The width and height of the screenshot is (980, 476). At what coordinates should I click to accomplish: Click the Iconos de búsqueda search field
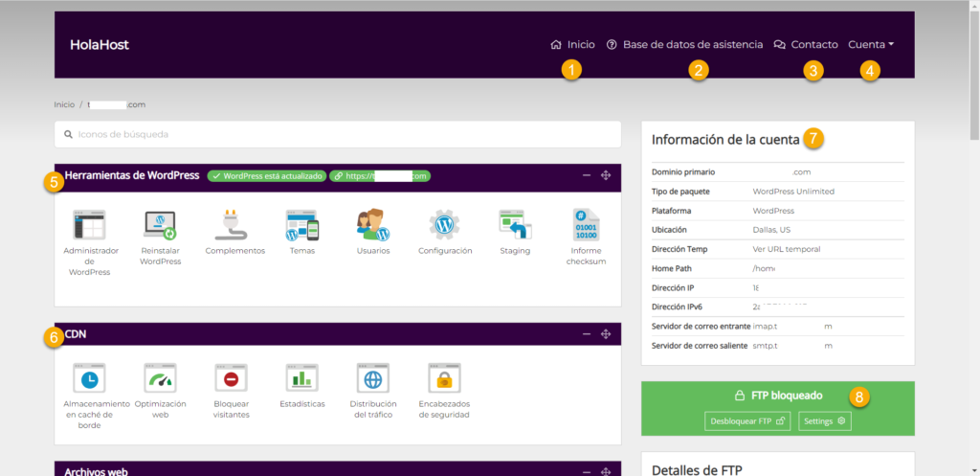[x=338, y=134]
